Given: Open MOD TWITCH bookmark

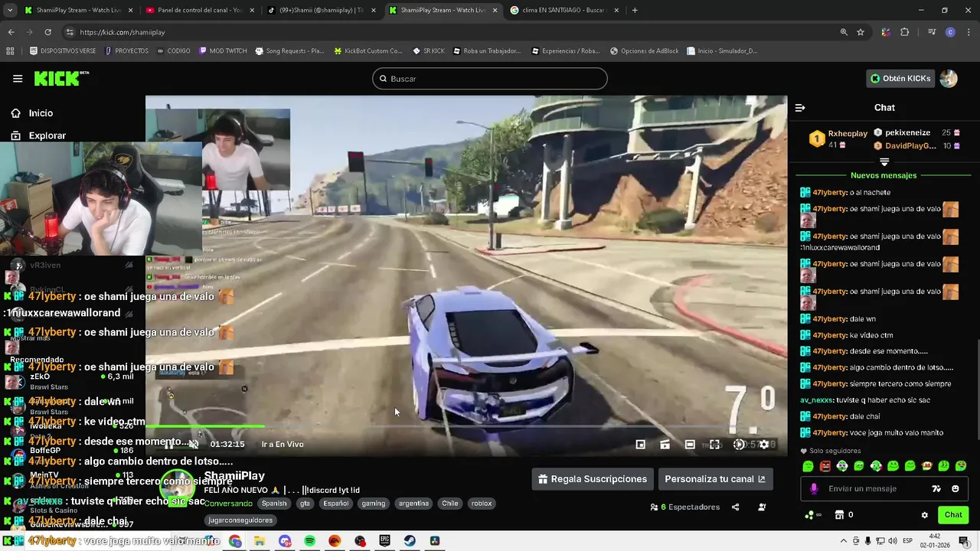Looking at the screenshot, I should [223, 51].
